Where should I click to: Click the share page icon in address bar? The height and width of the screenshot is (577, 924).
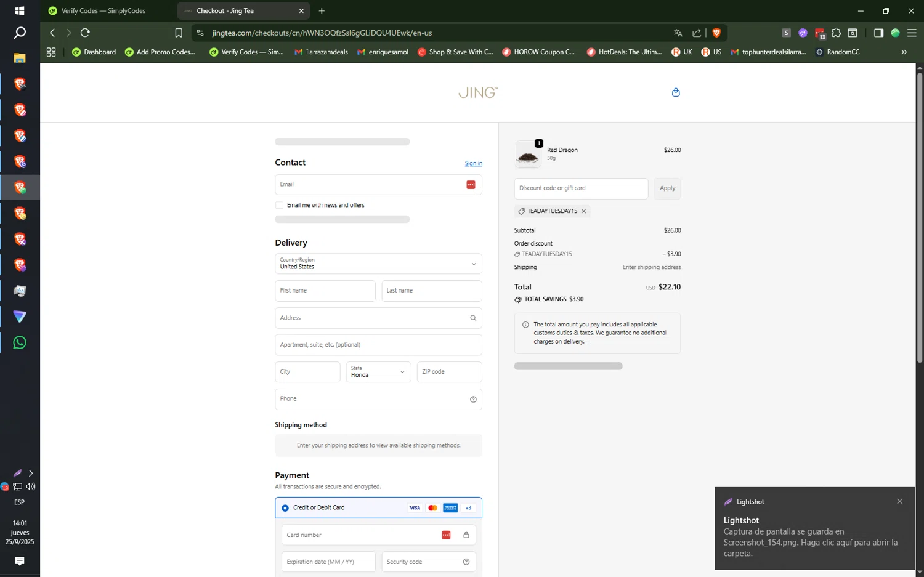pos(697,33)
